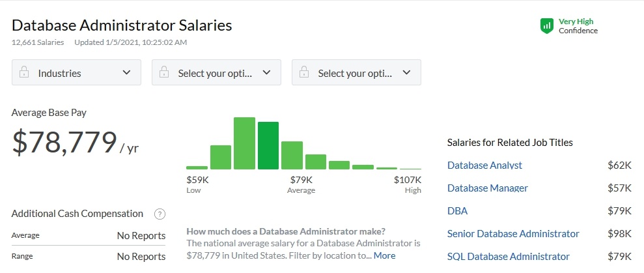The height and width of the screenshot is (273, 644).
Task: Click the lock icon in the third filter
Action: pos(304,73)
